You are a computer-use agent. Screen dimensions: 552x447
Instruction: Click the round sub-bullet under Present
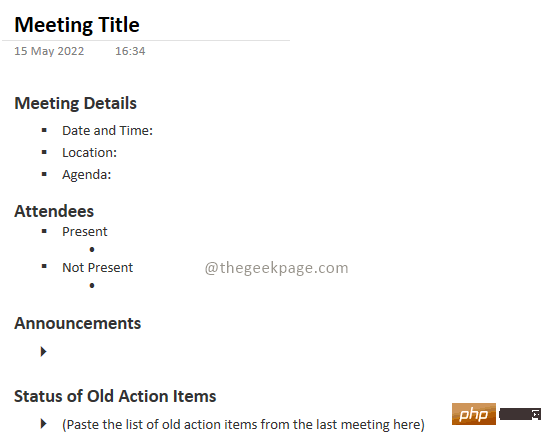[x=92, y=250]
